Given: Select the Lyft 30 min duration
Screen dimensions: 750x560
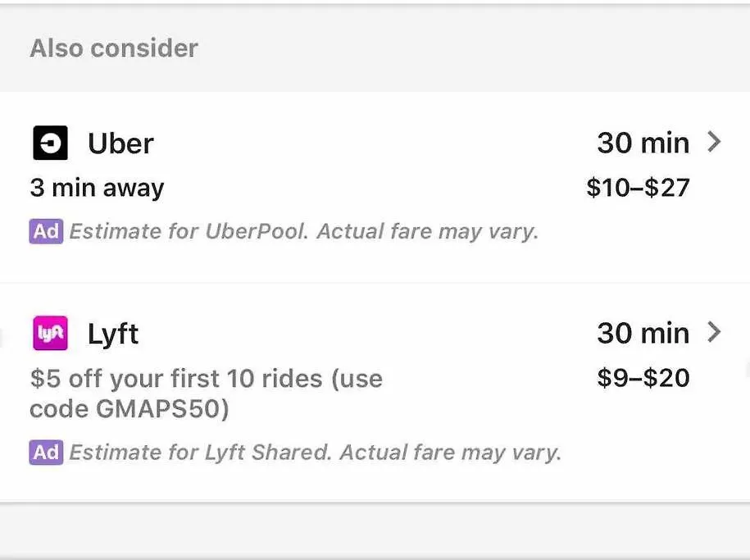Looking at the screenshot, I should point(643,333).
